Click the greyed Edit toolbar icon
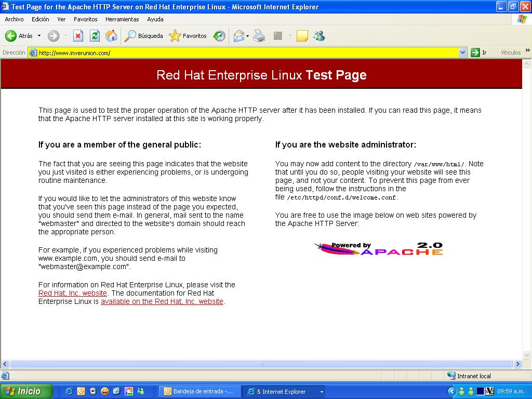 278,36
